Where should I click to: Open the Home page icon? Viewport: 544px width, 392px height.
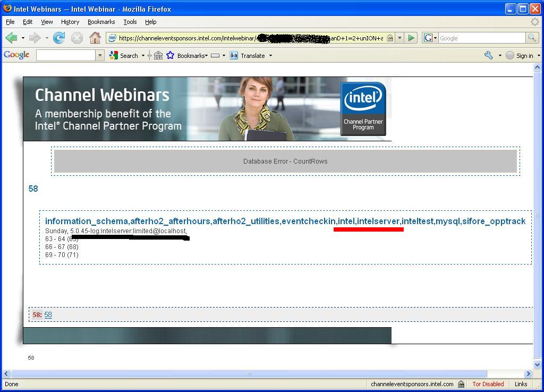tap(95, 38)
